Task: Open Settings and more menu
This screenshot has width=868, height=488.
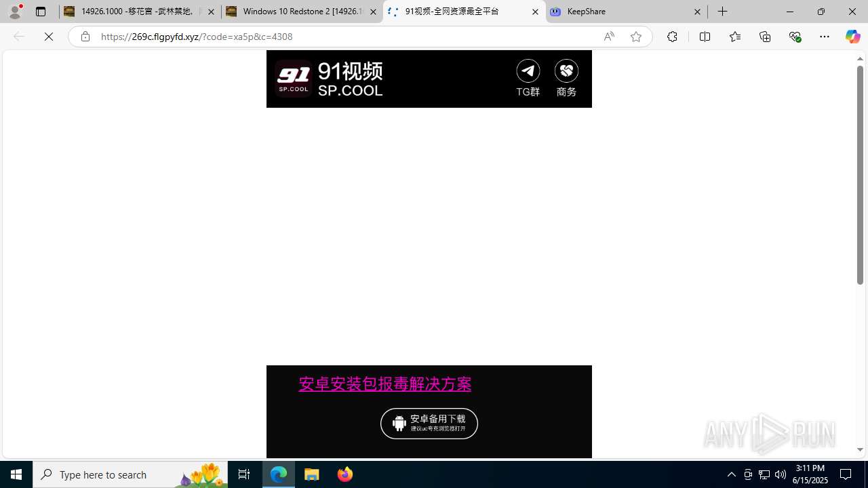Action: [825, 37]
